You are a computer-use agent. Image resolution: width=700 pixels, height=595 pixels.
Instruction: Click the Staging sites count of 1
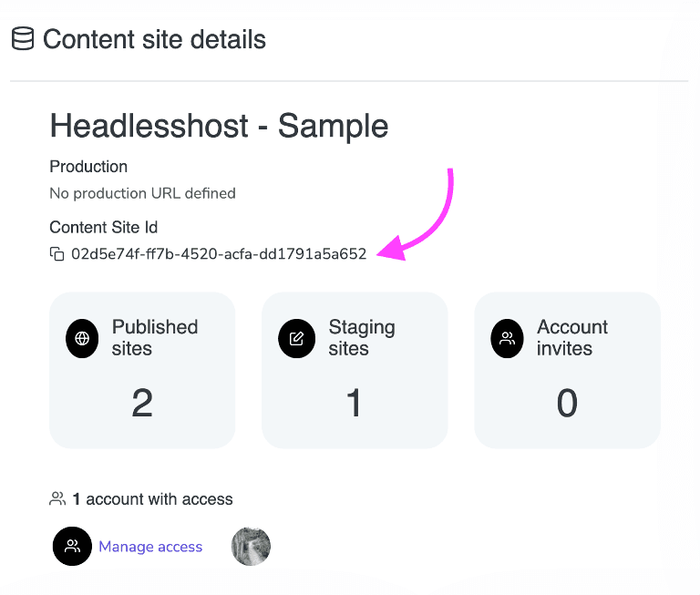(355, 403)
